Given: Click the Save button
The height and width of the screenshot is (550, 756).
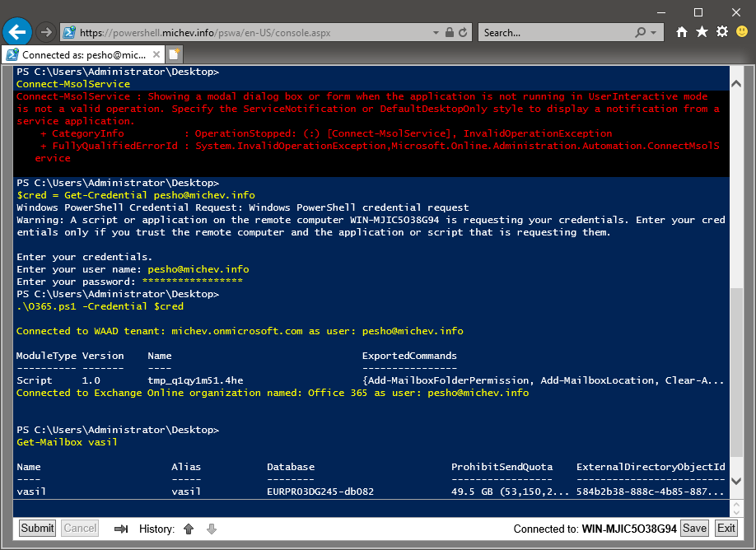Looking at the screenshot, I should tap(694, 529).
